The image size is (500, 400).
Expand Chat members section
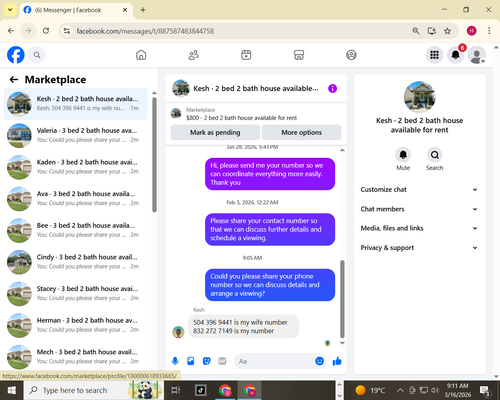pyautogui.click(x=419, y=209)
